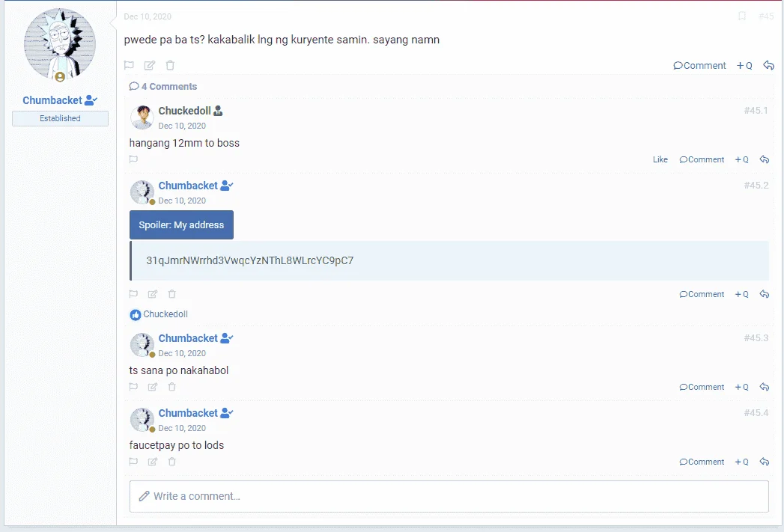This screenshot has height=532, width=784.
Task: Multi-quote comment #45.2 with +Q
Action: (741, 294)
